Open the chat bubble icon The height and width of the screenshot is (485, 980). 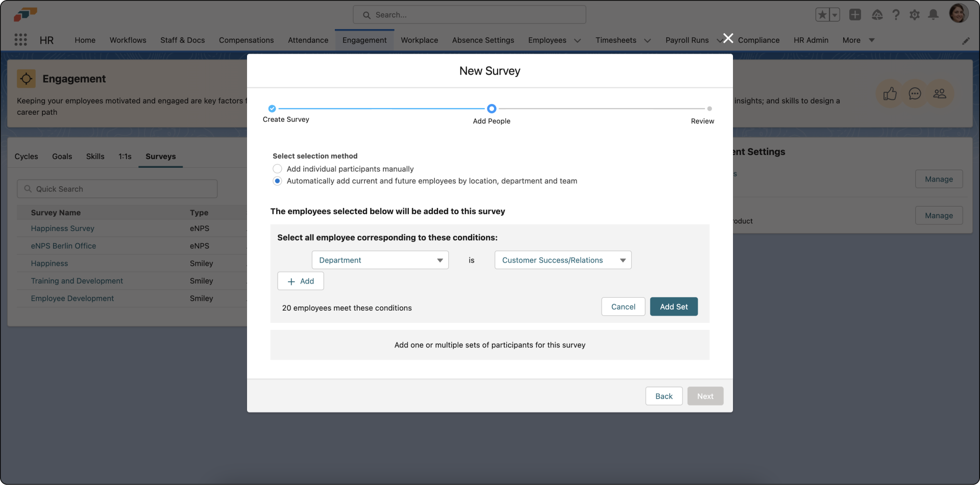[915, 93]
